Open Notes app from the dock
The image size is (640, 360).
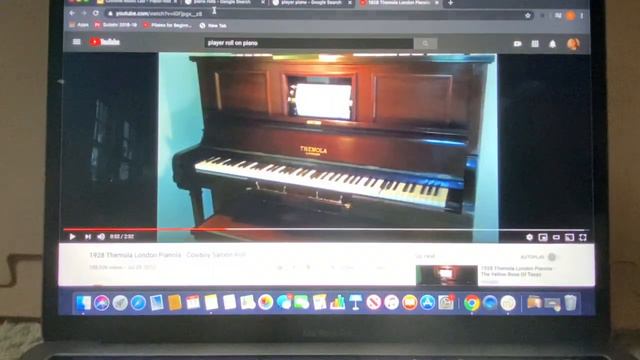(x=211, y=303)
